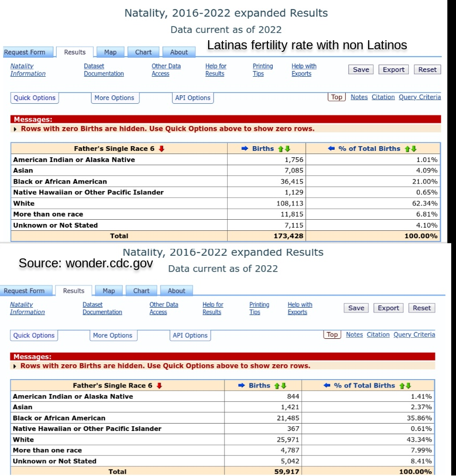Open the bottom Map tab
456x476 pixels.
pyautogui.click(x=109, y=291)
